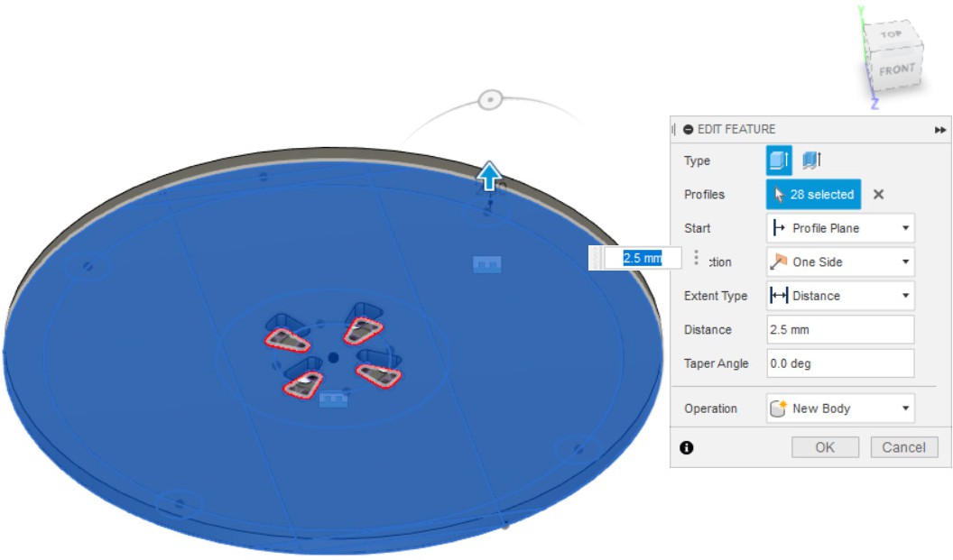953x560 pixels.
Task: Click the three-dot options next to the floating distance box
Action: [x=696, y=258]
